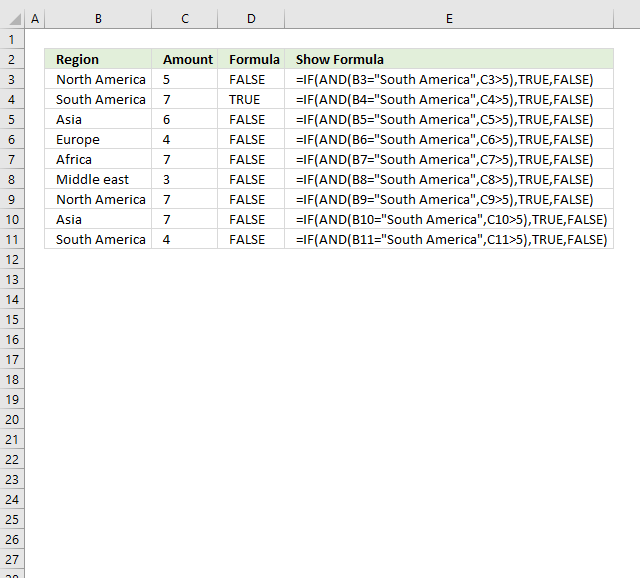Select row 11 header
The width and height of the screenshot is (640, 578).
click(12, 239)
